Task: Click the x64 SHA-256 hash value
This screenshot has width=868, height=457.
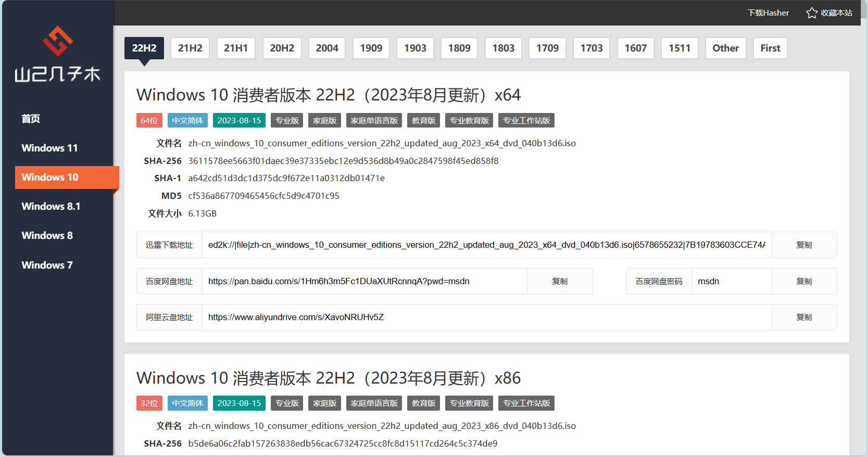Action: pos(343,161)
